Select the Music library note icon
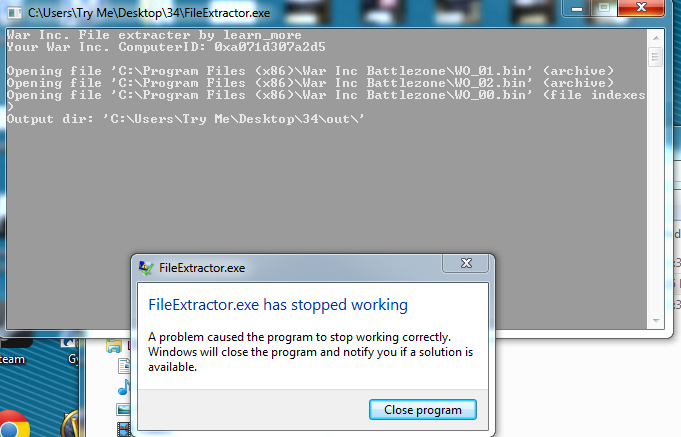Viewport: 681px width, 437px height. [x=124, y=387]
